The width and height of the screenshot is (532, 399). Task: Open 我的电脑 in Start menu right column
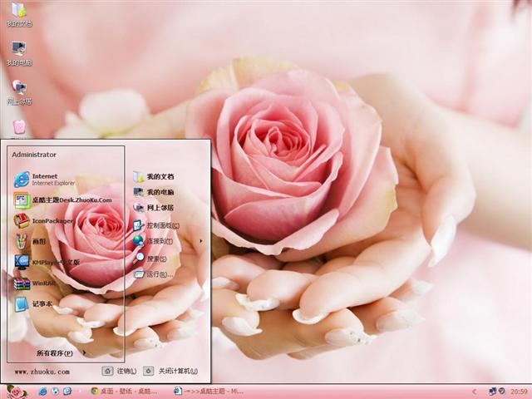pyautogui.click(x=153, y=192)
